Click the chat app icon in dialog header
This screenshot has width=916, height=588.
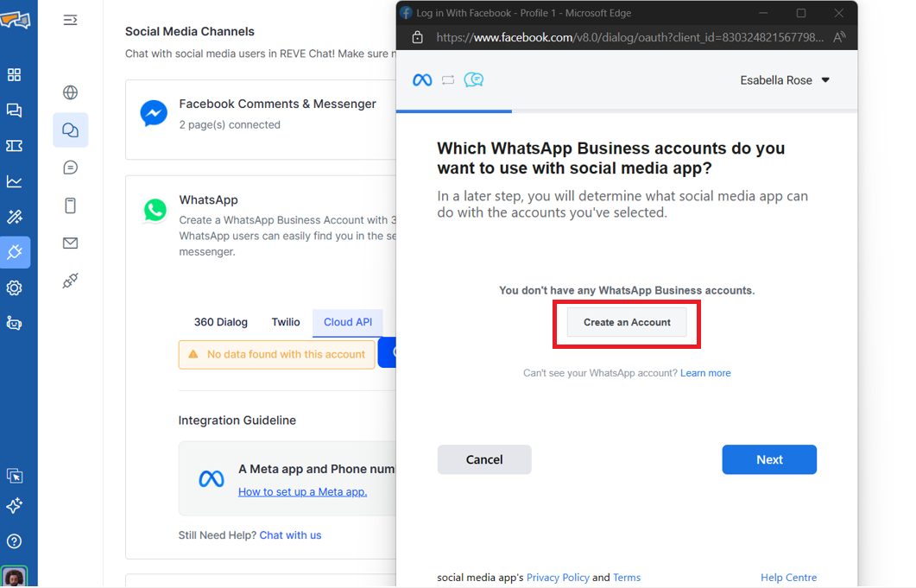point(474,79)
